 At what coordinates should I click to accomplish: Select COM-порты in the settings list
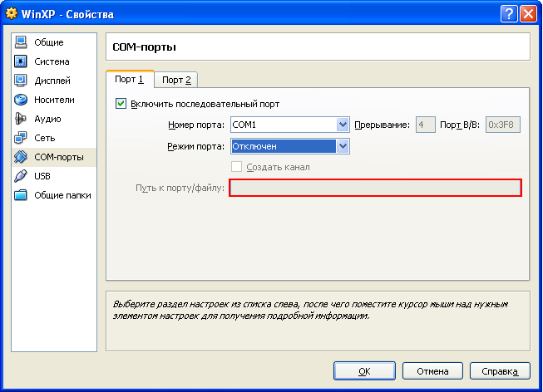tap(54, 157)
